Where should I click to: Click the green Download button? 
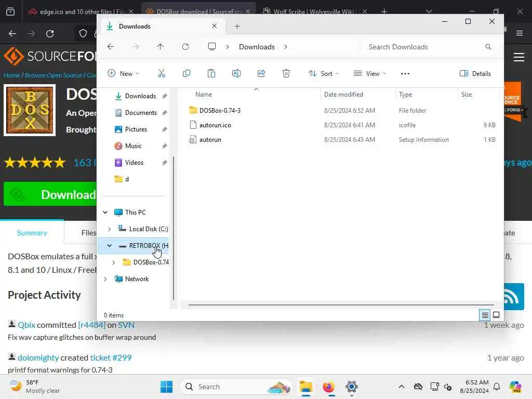tap(51, 194)
